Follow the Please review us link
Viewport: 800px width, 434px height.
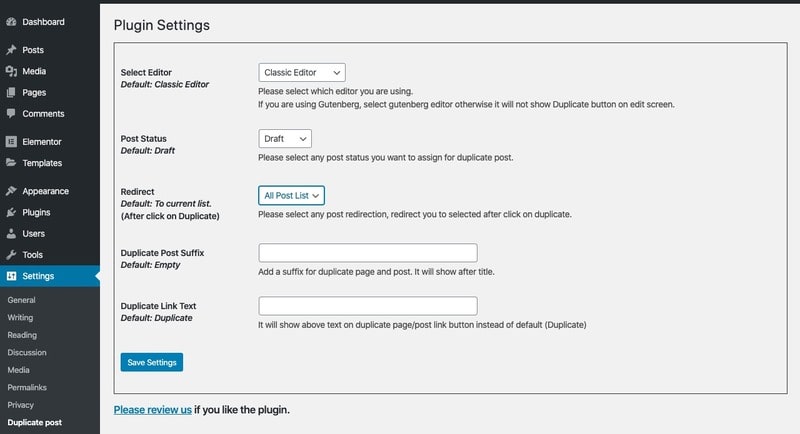pos(152,410)
